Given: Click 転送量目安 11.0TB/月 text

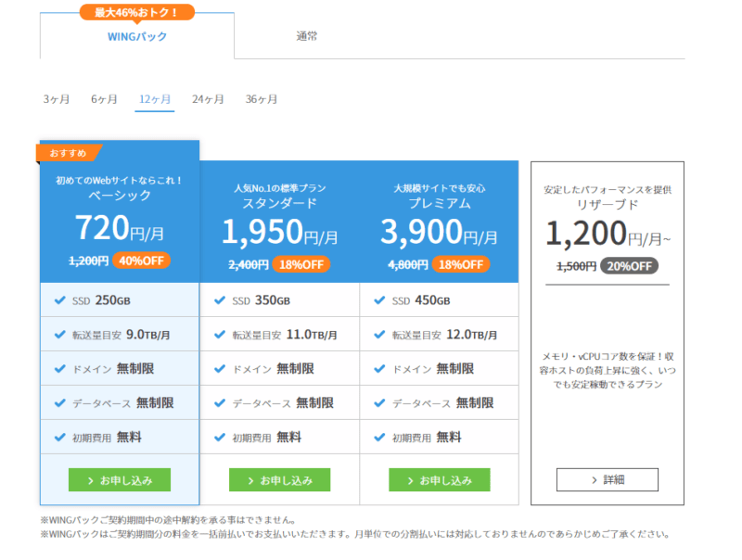Looking at the screenshot, I should click(285, 335).
